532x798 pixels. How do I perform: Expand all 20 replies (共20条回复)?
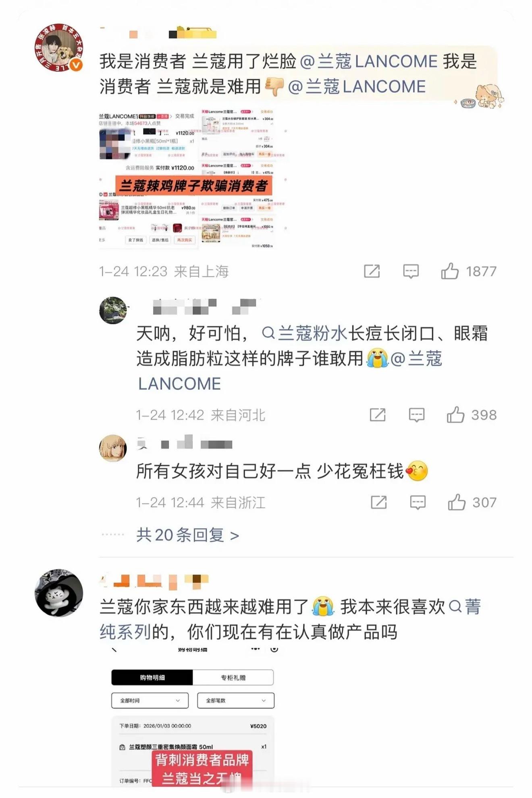point(188,535)
